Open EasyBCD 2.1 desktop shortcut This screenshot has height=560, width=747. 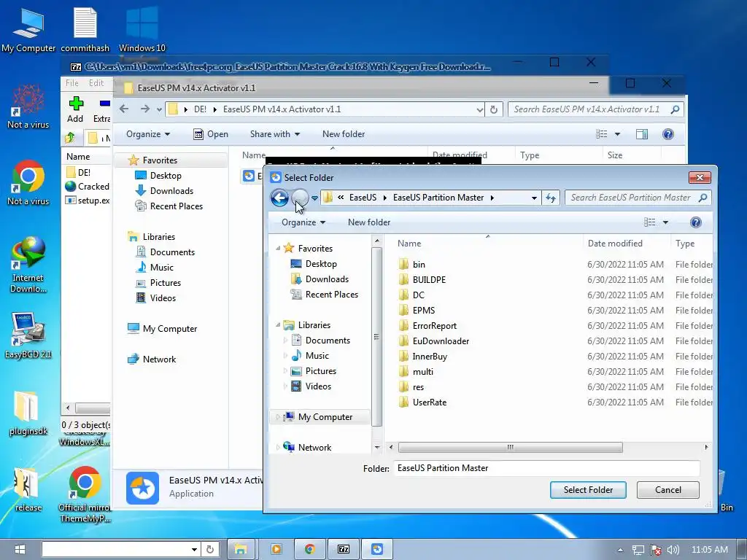(28, 335)
